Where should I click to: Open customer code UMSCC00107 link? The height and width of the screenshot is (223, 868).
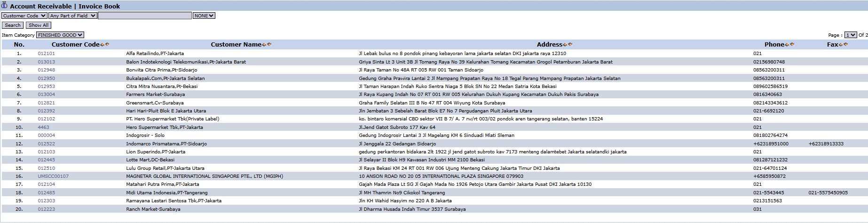click(x=53, y=176)
